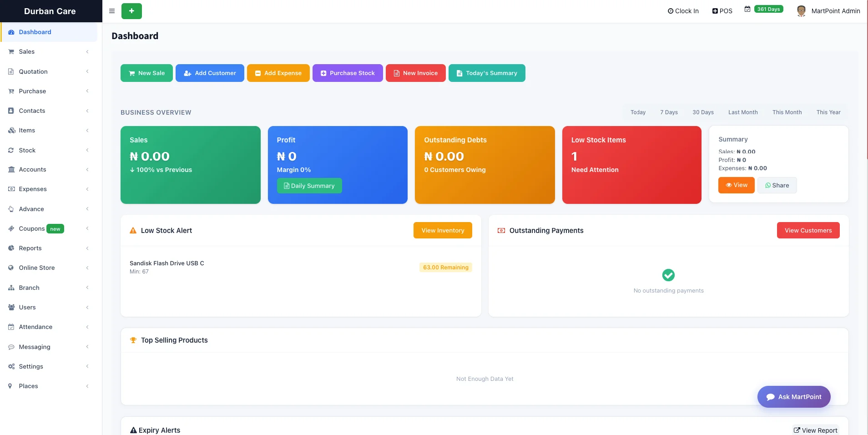Click the Reports pie chart icon
Image resolution: width=868 pixels, height=435 pixels.
click(x=11, y=248)
